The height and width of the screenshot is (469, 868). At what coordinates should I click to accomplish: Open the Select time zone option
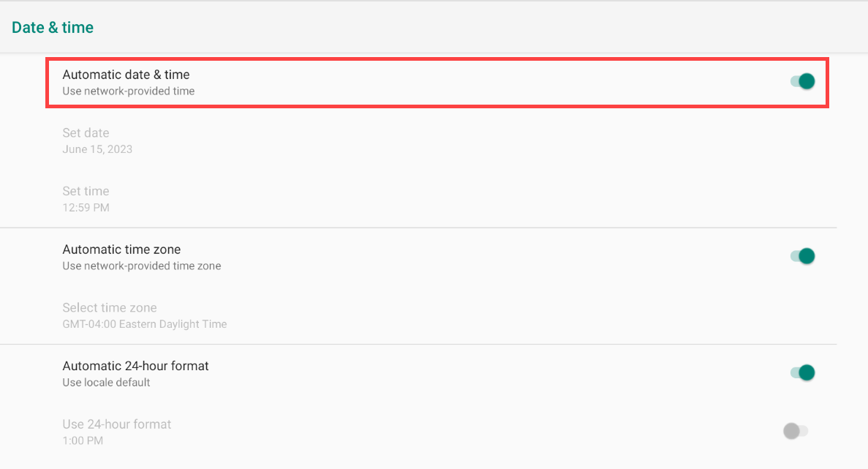110,308
